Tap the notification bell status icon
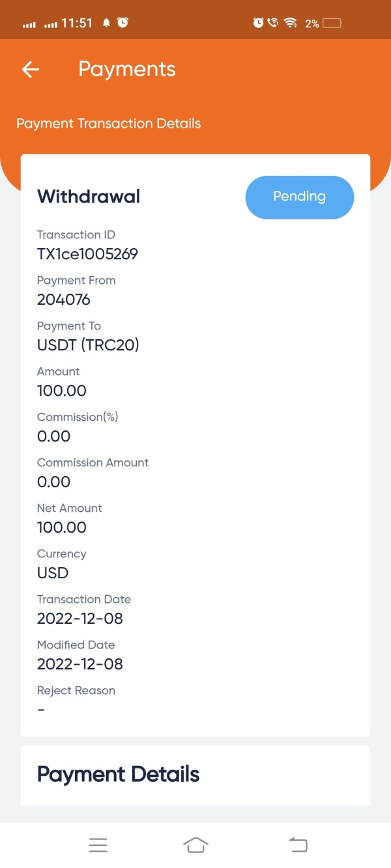The image size is (391, 868). (107, 23)
